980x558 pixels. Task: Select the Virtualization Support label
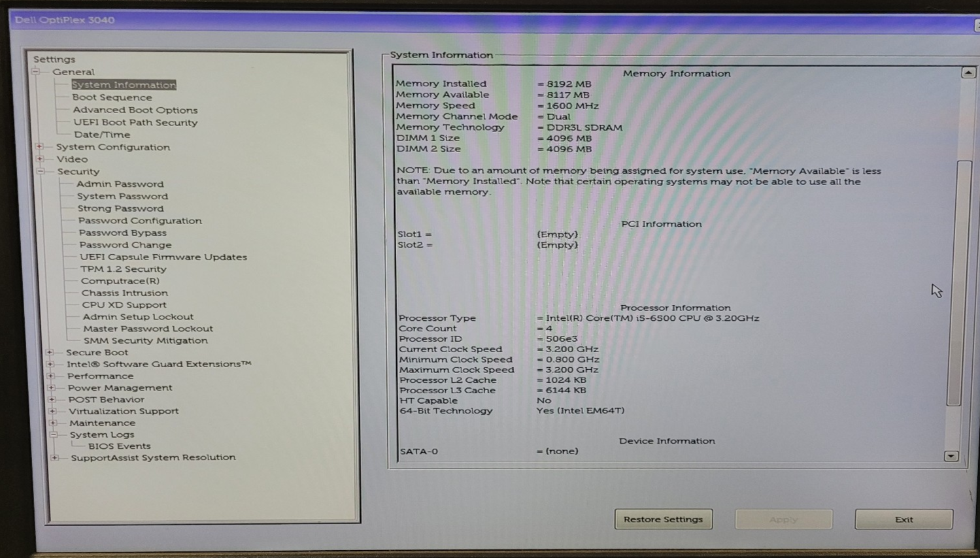[124, 411]
